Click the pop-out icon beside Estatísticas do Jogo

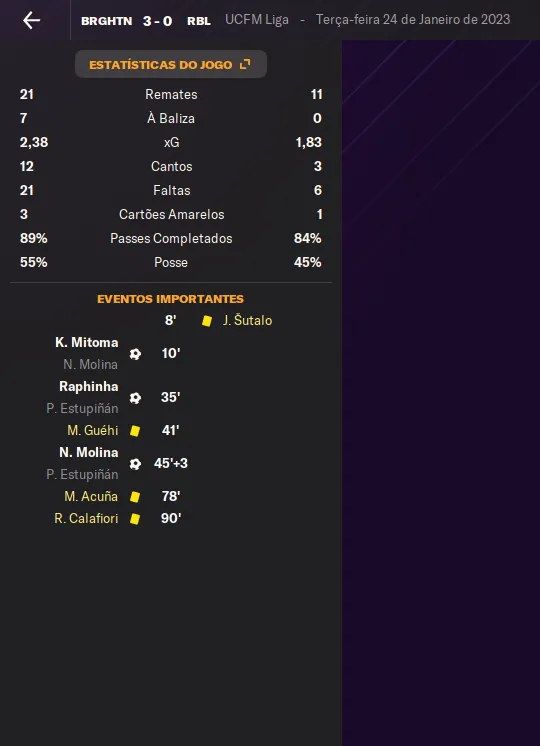[245, 64]
